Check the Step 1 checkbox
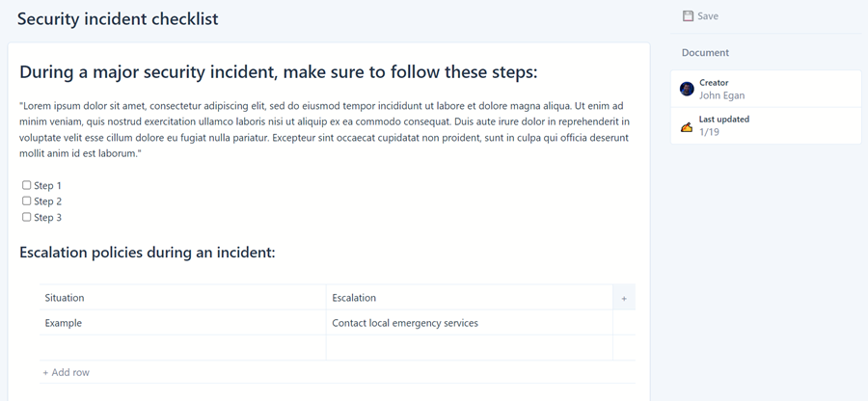The image size is (868, 401). click(27, 185)
